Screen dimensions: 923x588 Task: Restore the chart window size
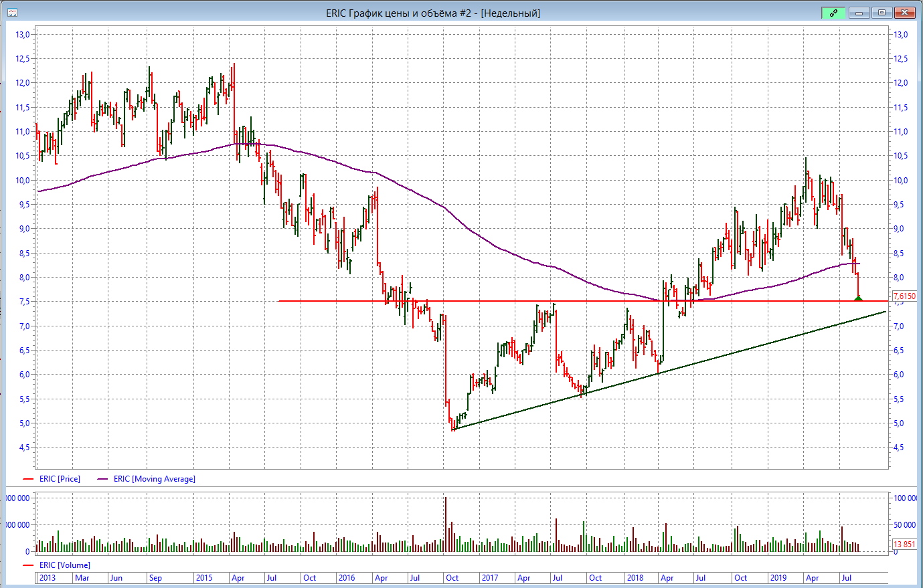coord(882,13)
